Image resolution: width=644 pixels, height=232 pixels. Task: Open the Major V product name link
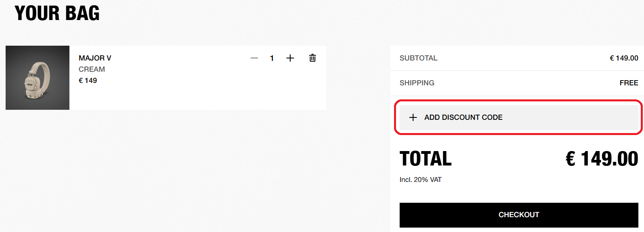pos(95,58)
